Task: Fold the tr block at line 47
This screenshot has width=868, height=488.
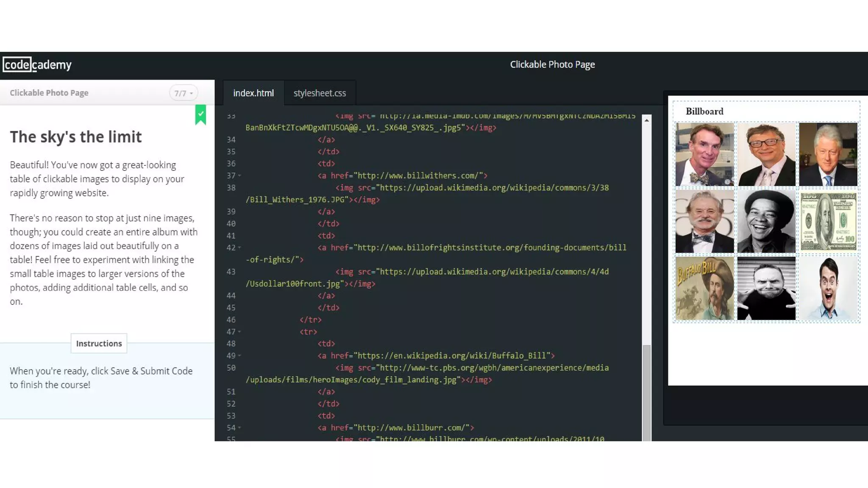Action: (240, 332)
